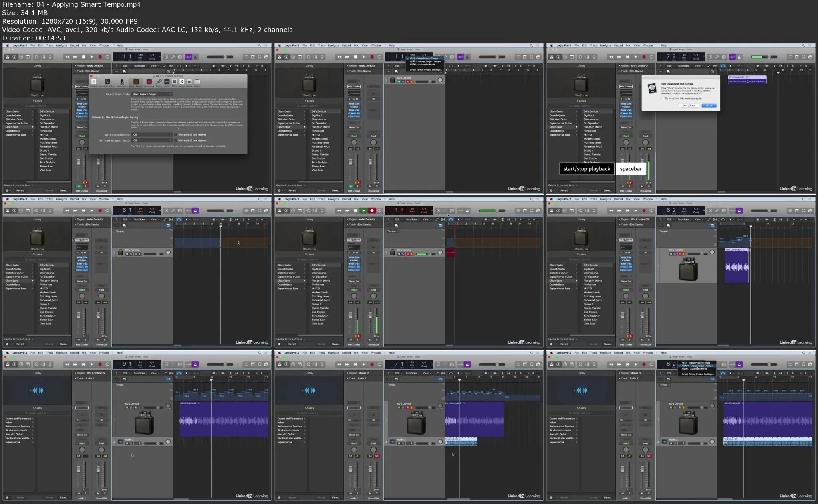
Task: Check Trim start for new recordings row
Action: (175, 134)
